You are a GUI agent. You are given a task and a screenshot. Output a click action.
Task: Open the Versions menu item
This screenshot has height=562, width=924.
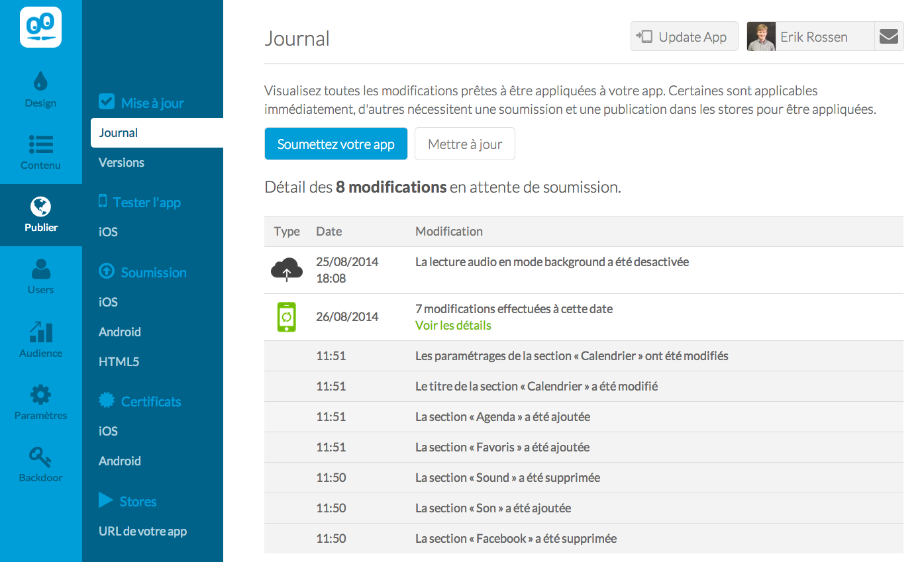[x=121, y=163]
